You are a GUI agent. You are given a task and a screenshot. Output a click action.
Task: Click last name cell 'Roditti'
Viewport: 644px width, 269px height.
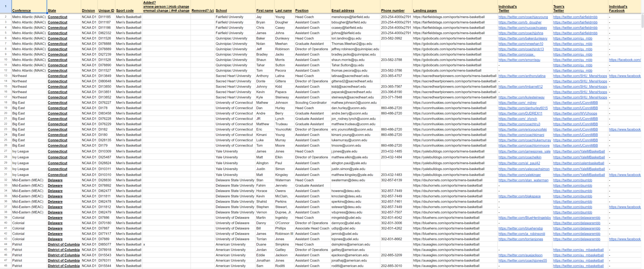tap(284, 266)
